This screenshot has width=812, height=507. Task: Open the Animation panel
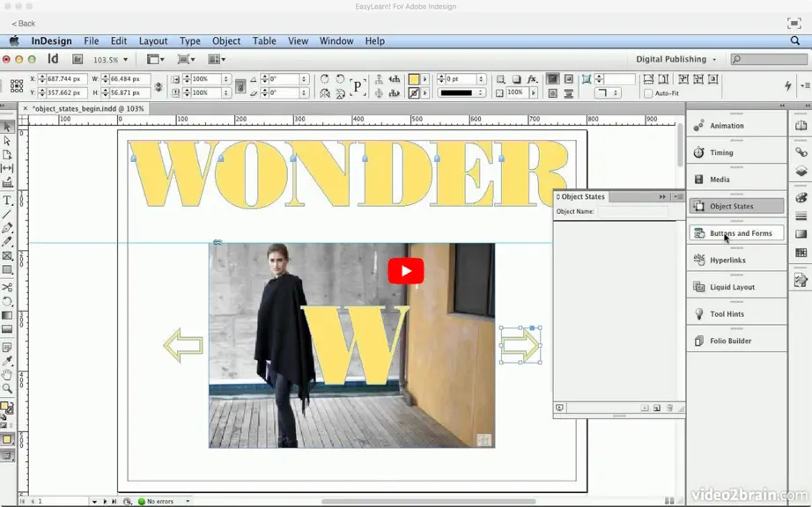coord(736,126)
